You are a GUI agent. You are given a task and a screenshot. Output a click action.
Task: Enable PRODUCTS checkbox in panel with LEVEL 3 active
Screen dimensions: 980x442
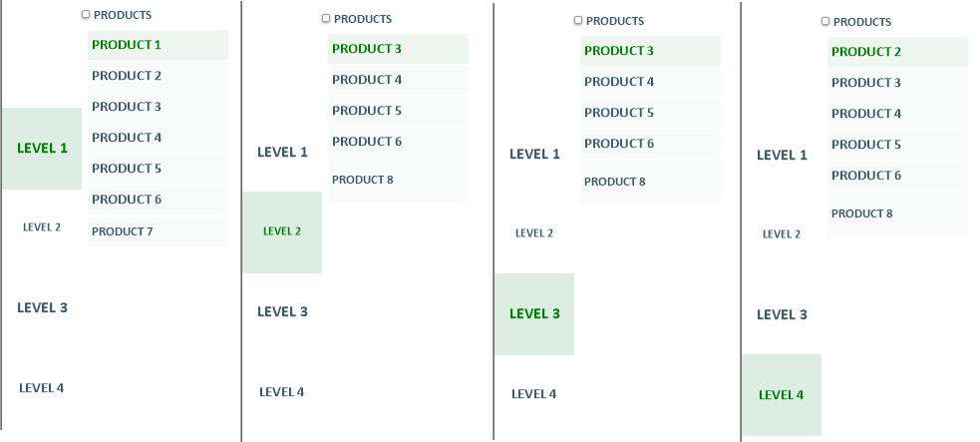pyautogui.click(x=578, y=20)
